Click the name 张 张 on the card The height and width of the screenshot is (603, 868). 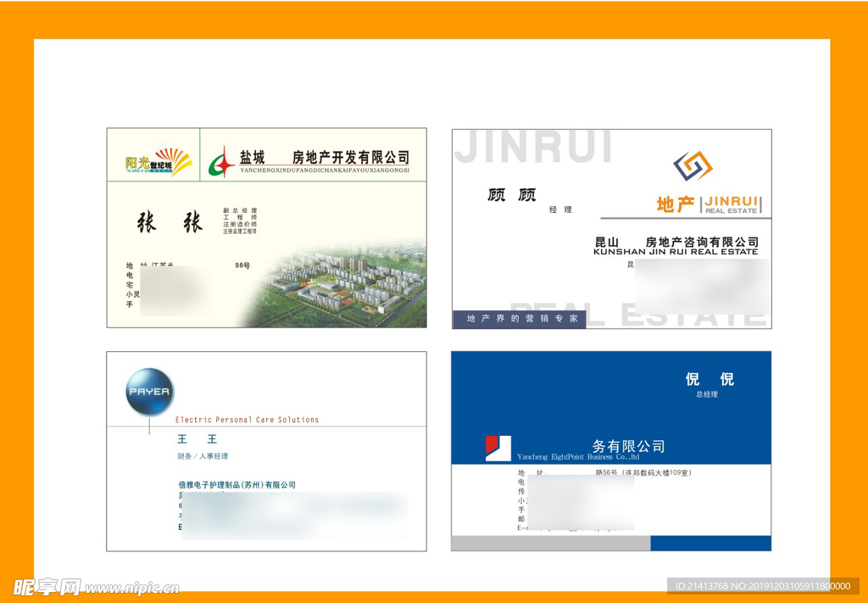(170, 223)
